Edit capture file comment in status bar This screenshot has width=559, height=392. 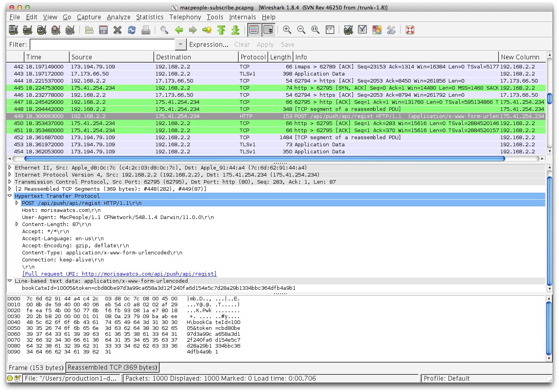point(17,378)
